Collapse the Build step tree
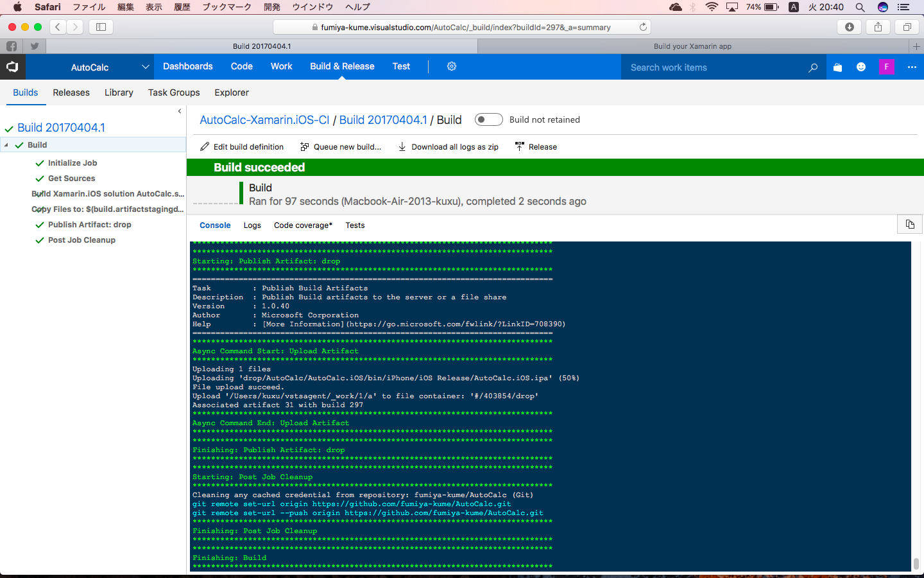 point(7,144)
